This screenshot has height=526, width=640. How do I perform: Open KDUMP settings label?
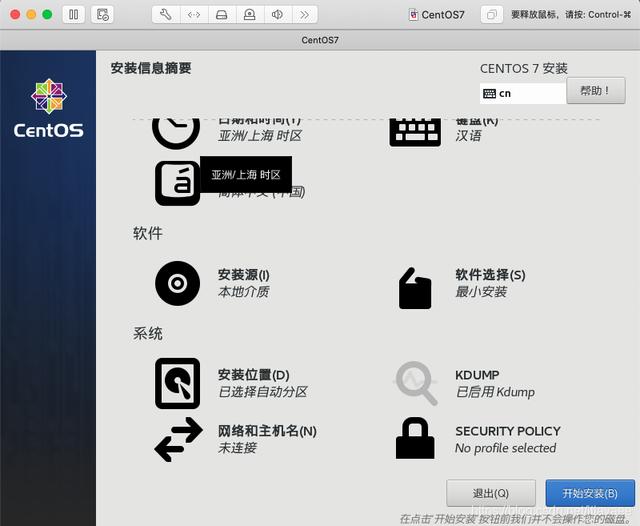(477, 375)
